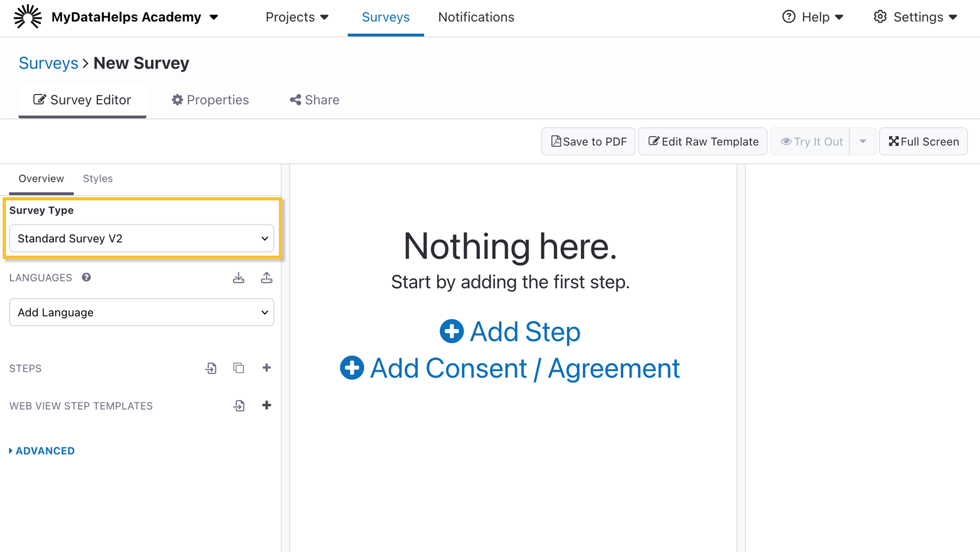The width and height of the screenshot is (980, 552).
Task: Open the MyDataHelps Academy workspace dropdown
Action: click(x=135, y=17)
